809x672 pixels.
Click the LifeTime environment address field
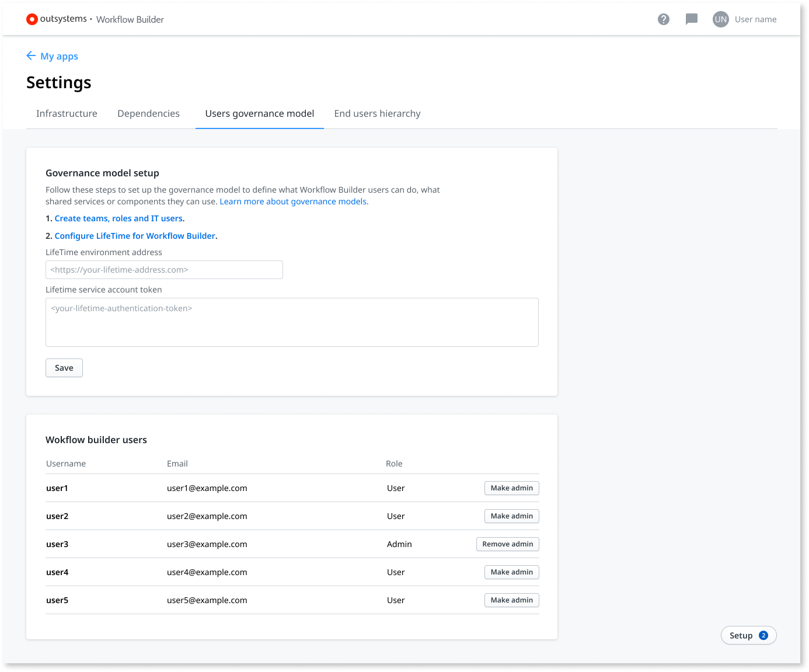click(164, 270)
